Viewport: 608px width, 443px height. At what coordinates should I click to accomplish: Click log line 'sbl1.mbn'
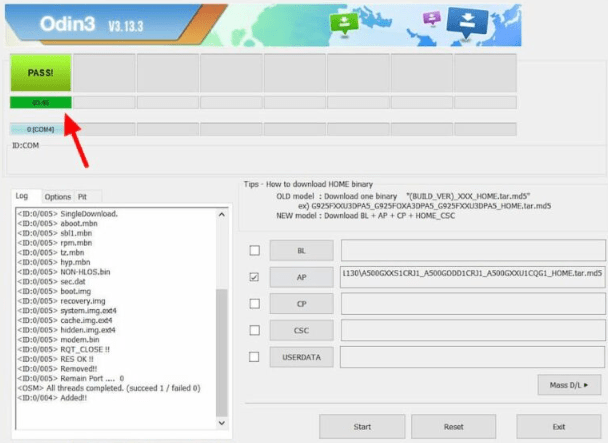(55, 233)
